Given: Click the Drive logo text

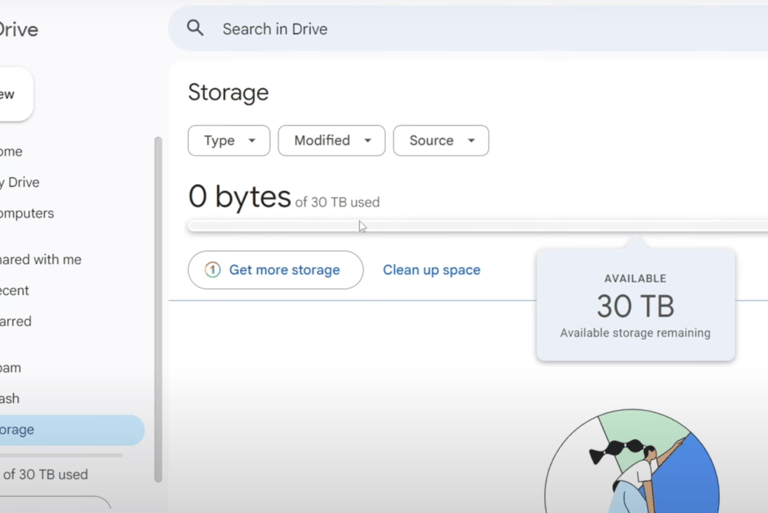Looking at the screenshot, I should 19,29.
